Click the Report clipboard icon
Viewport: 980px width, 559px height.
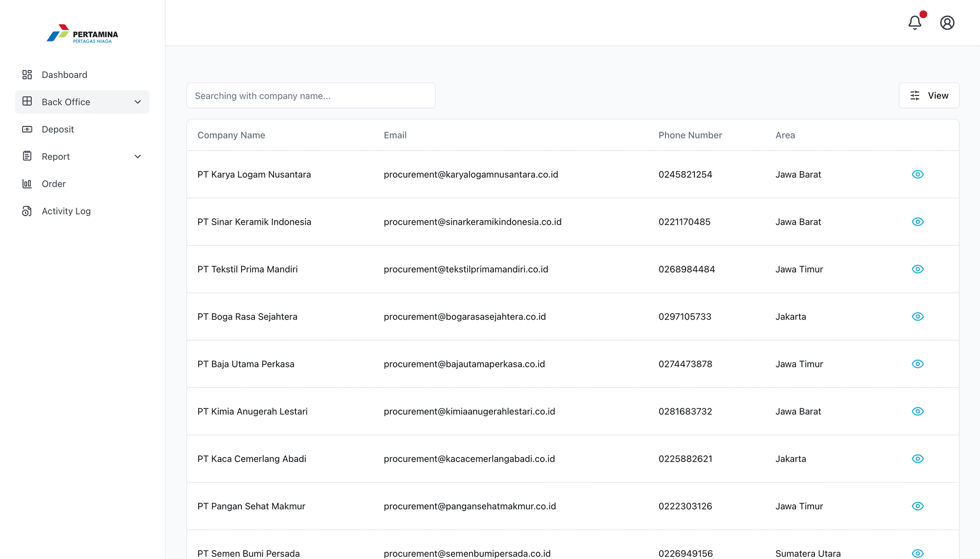point(27,156)
